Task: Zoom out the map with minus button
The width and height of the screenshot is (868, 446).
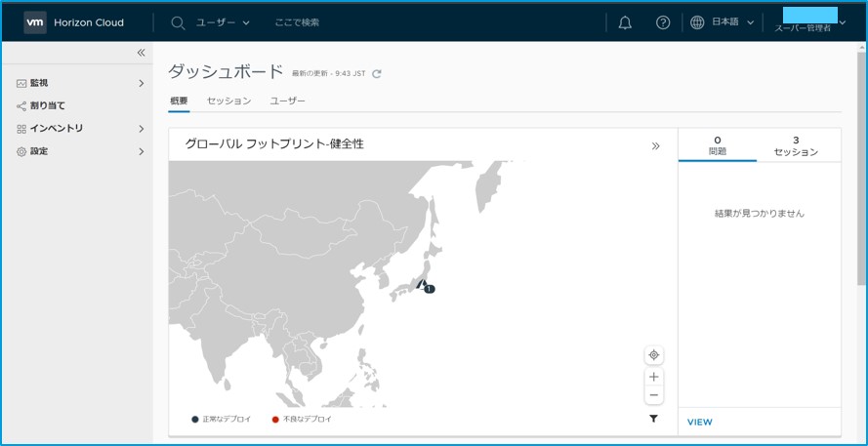Action: pyautogui.click(x=653, y=395)
